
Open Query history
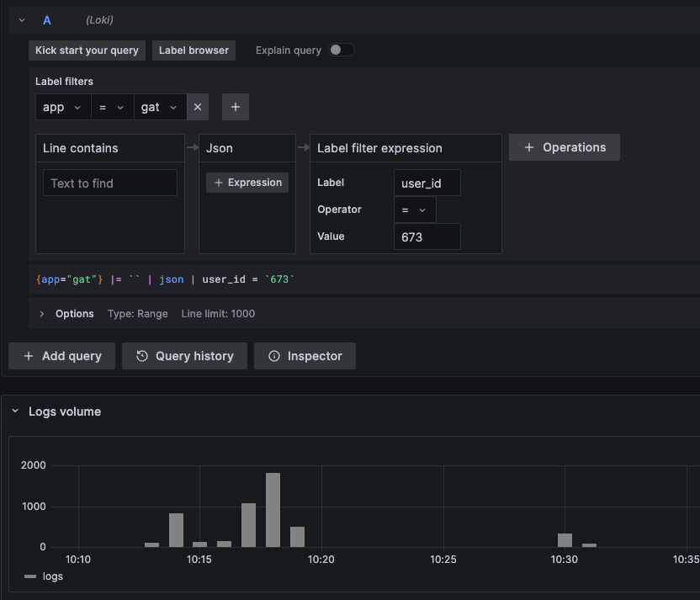[x=183, y=356]
